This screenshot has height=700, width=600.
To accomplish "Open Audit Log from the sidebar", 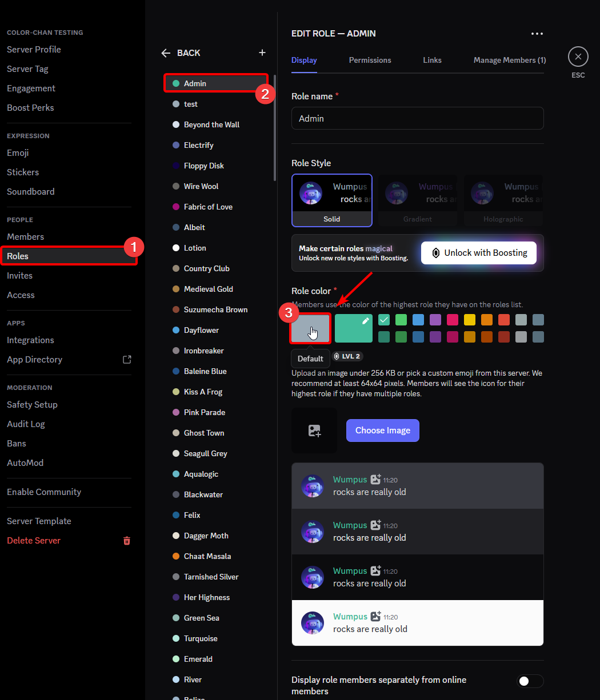I will [26, 424].
